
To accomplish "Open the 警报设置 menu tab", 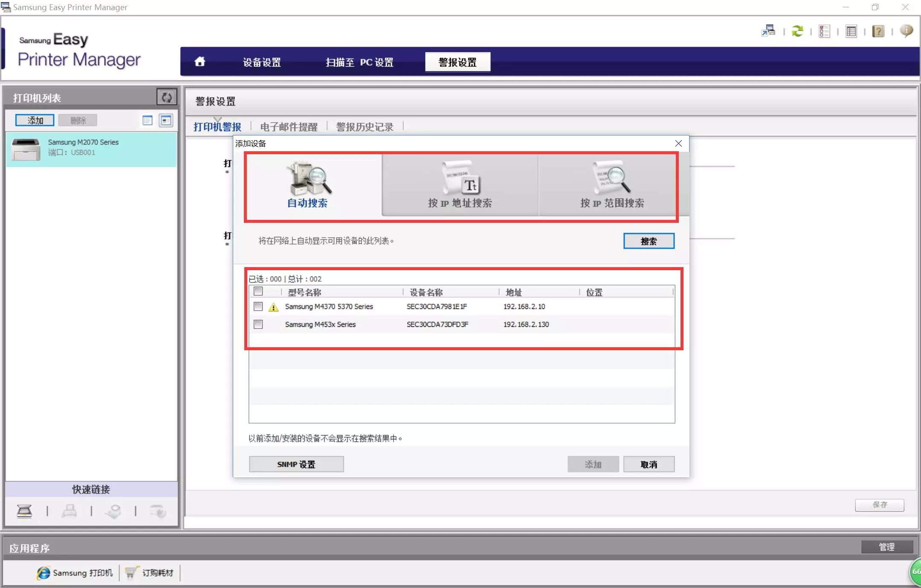I will (x=458, y=62).
